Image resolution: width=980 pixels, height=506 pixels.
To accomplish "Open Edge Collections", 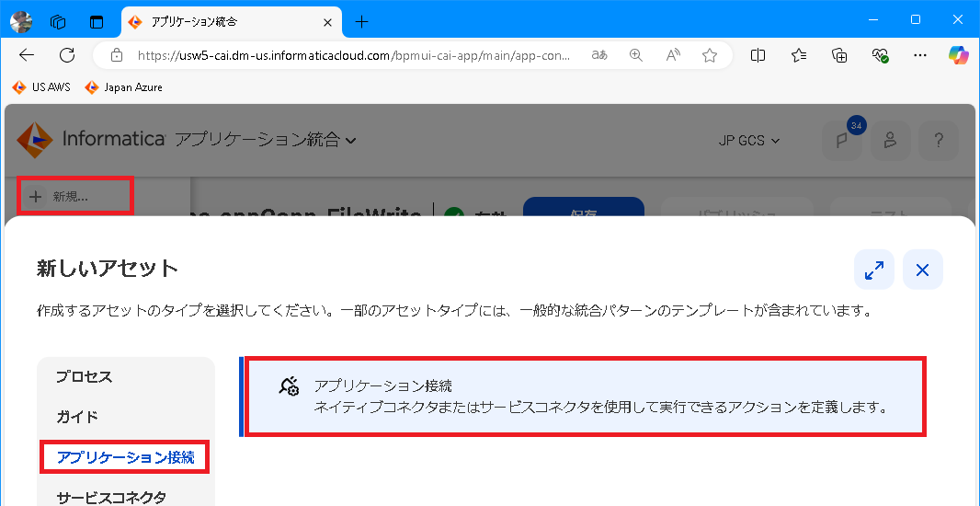I will pyautogui.click(x=839, y=55).
